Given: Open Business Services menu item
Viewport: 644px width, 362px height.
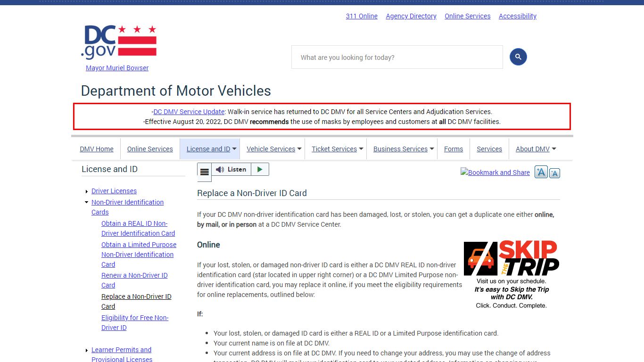Looking at the screenshot, I should click(x=400, y=149).
